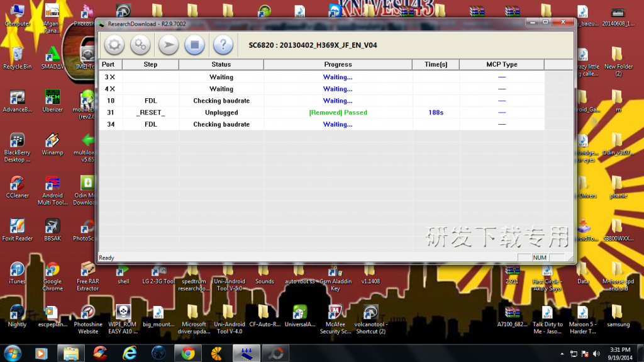Viewport: 644px width, 362px height.
Task: Click the 'Ready' status bar text
Action: [106, 258]
